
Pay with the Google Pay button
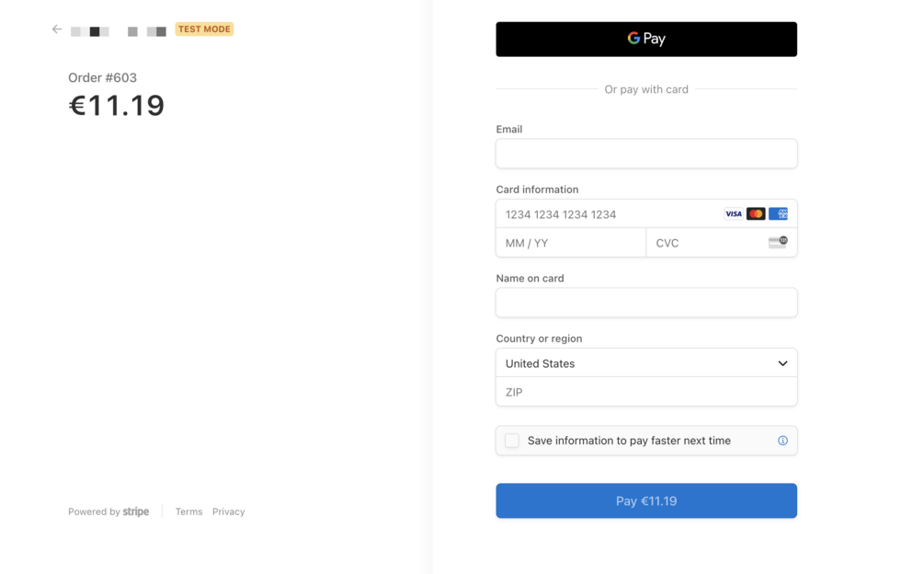646,40
